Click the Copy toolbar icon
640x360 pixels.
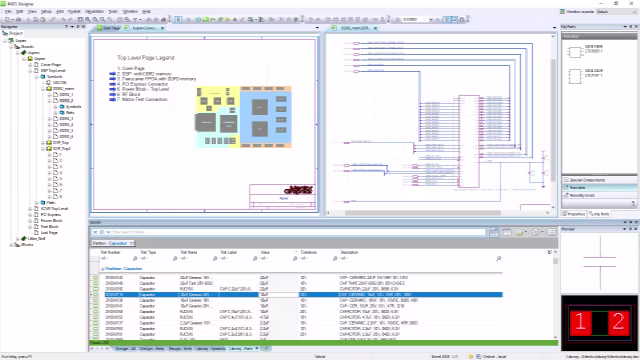(x=36, y=19)
